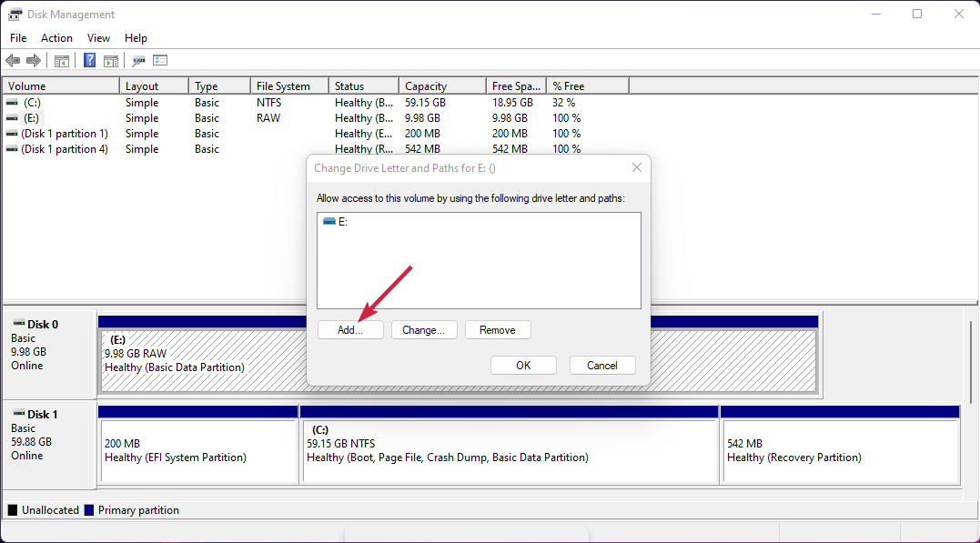Click the Disk Management title bar app icon

coord(15,14)
